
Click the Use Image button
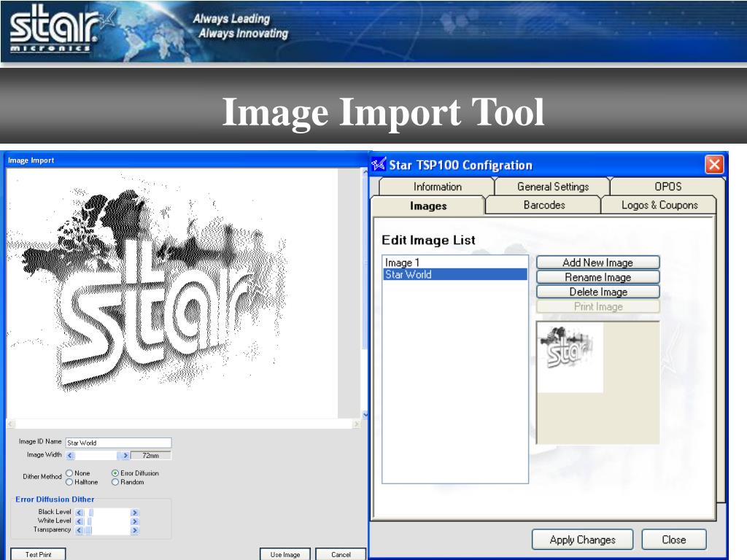pos(285,554)
